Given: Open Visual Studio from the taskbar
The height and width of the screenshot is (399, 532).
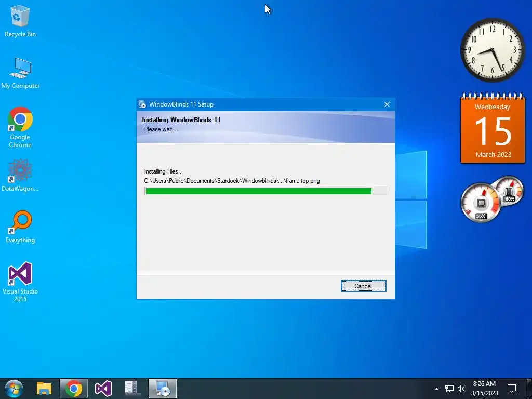Looking at the screenshot, I should pyautogui.click(x=103, y=389).
